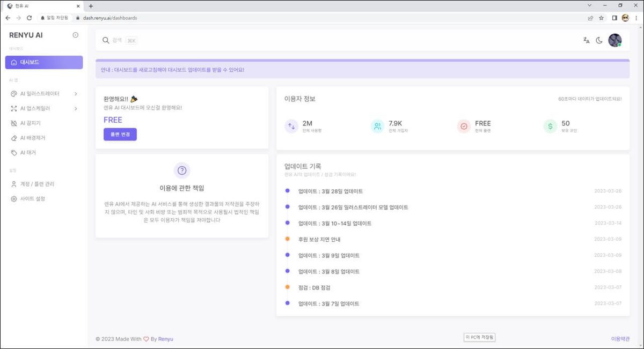Toggle dark mode with the moon icon
The image size is (644, 349).
click(x=599, y=40)
